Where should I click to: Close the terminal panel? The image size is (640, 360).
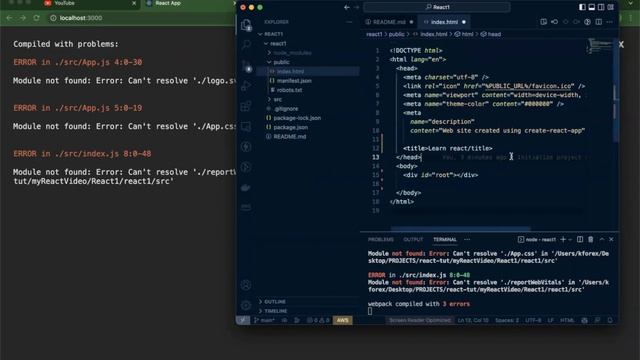(x=611, y=239)
